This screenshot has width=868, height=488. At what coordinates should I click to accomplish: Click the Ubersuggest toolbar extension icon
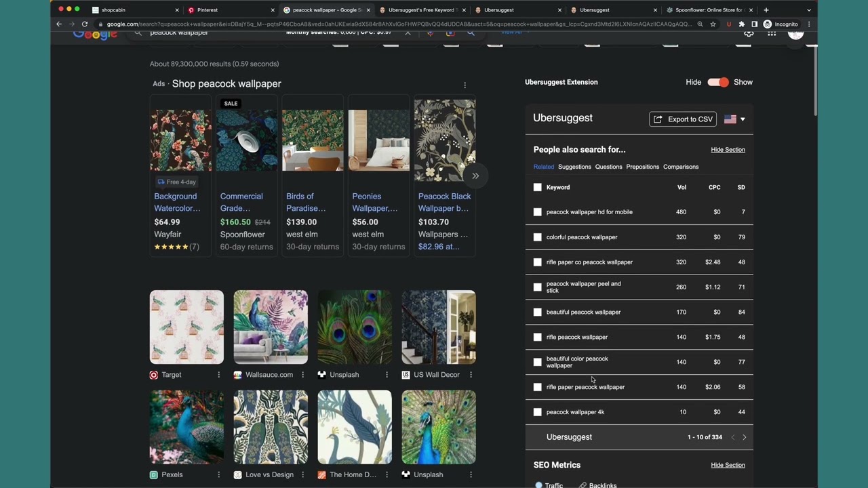(729, 24)
